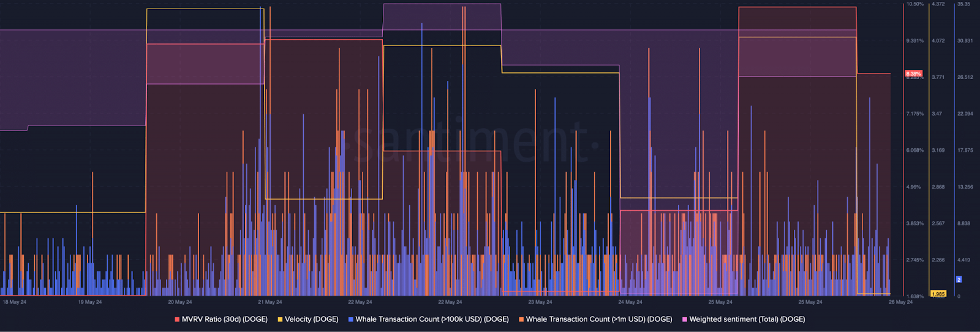Click the 20 May 24 date label

pyautogui.click(x=180, y=302)
